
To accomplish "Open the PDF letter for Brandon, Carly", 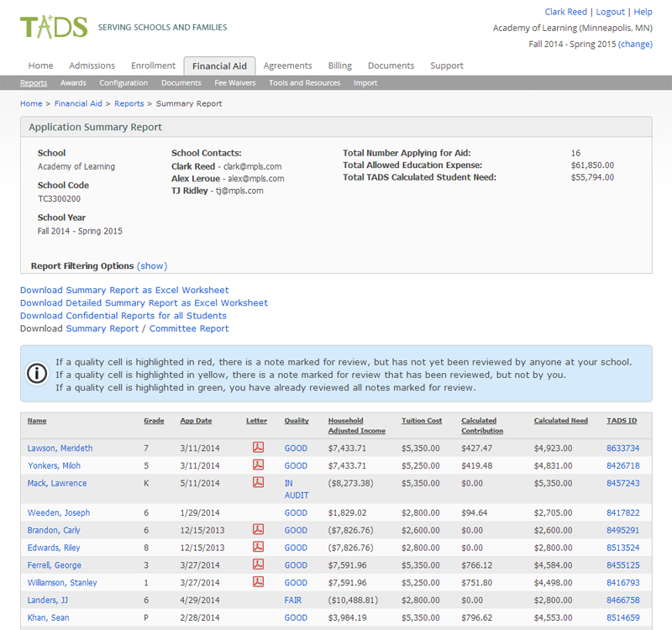I will tap(259, 530).
